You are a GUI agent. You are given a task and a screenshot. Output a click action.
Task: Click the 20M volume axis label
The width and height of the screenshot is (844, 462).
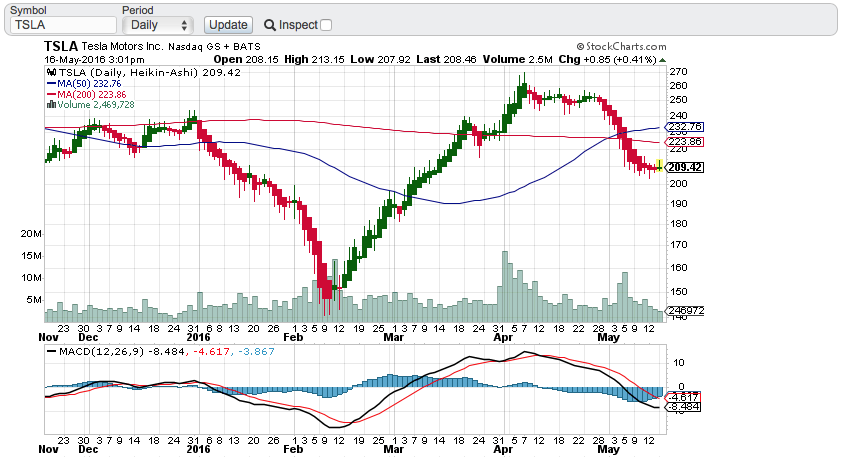[x=31, y=234]
